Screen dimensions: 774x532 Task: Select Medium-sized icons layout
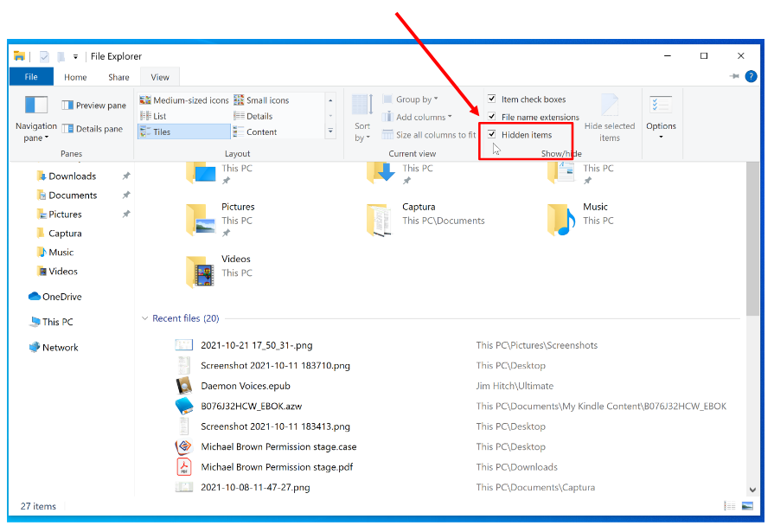pos(184,100)
